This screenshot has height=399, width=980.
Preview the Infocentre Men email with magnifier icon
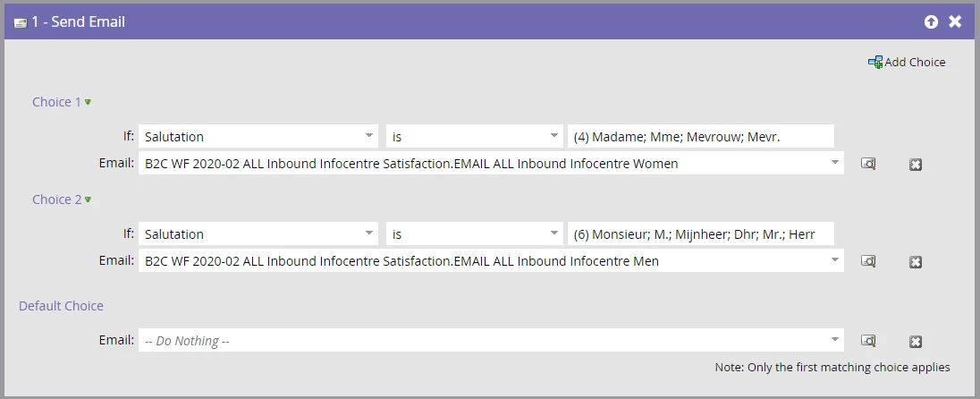point(868,261)
